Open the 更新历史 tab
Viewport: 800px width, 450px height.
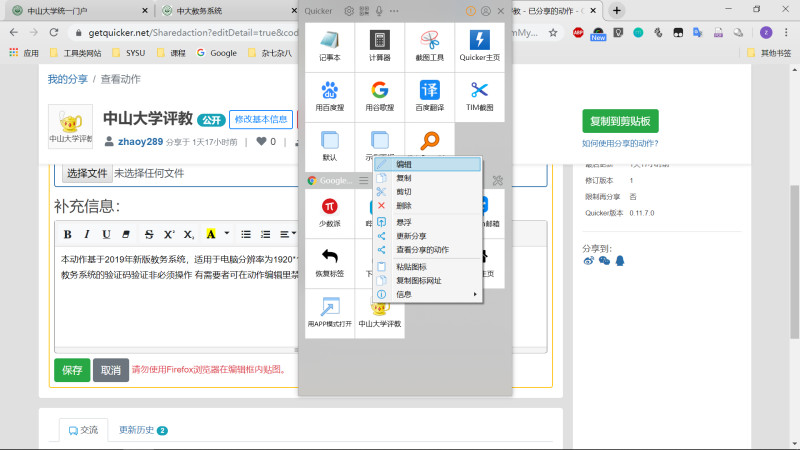click(143, 430)
